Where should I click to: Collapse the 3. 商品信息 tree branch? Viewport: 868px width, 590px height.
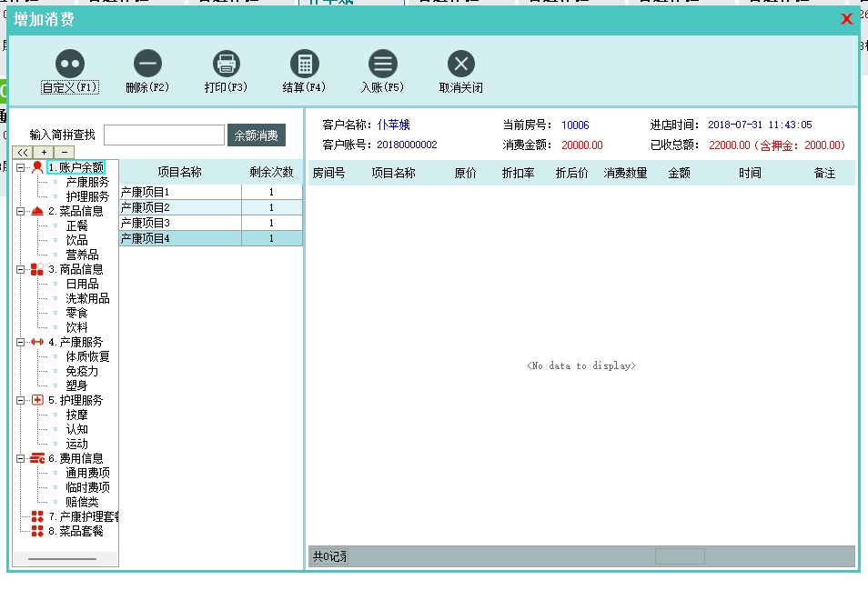21,269
